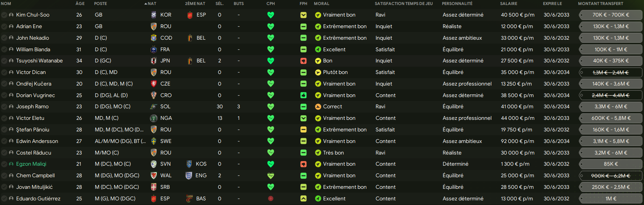The height and width of the screenshot is (205, 644).
Task: Click Joseph Ramo's orange morale icon
Action: [318, 107]
